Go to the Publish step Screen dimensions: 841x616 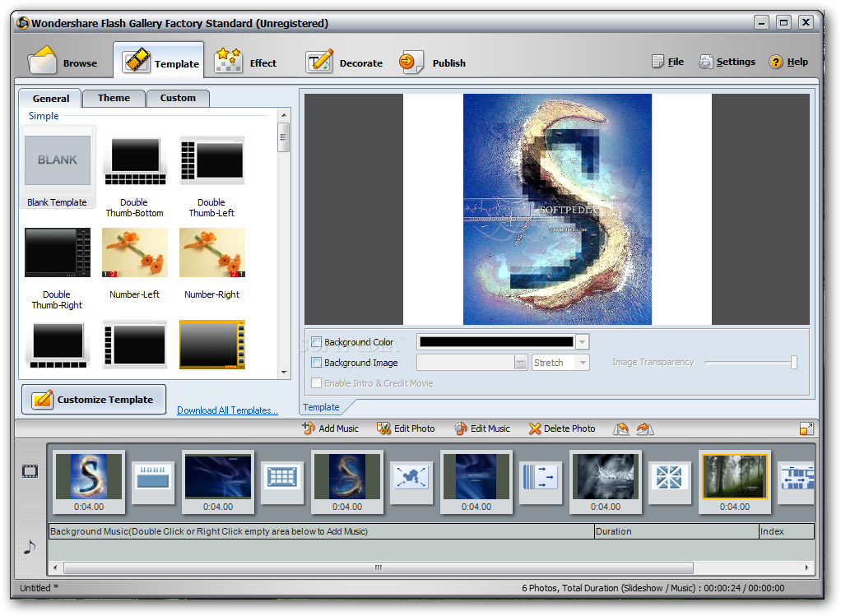coord(432,63)
